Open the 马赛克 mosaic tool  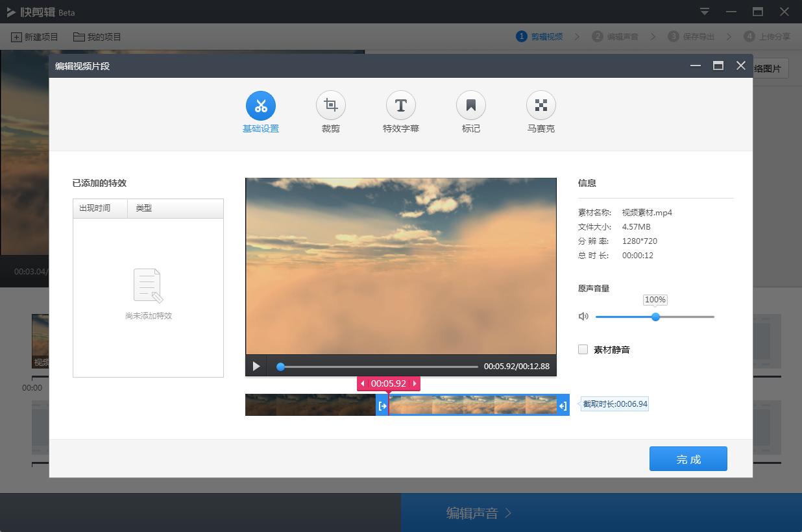pyautogui.click(x=541, y=105)
